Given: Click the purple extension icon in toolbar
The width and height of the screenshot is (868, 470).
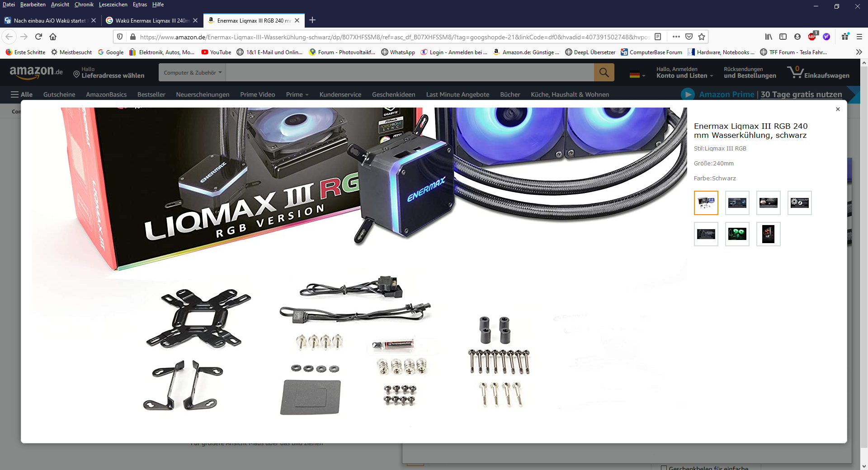Looking at the screenshot, I should click(826, 37).
